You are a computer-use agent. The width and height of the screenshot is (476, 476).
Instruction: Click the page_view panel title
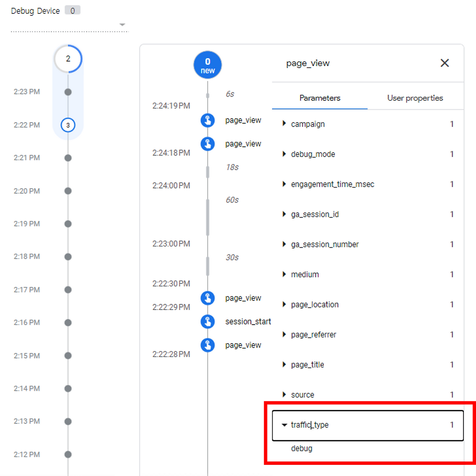[308, 63]
